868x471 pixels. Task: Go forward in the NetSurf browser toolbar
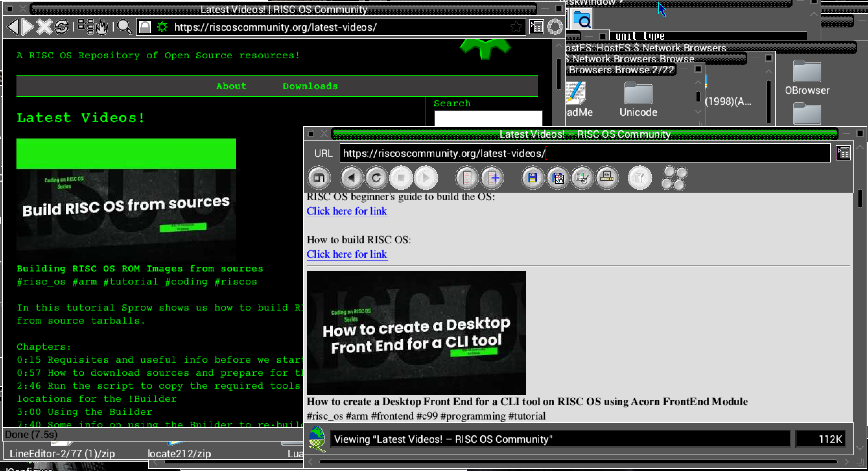(28, 27)
